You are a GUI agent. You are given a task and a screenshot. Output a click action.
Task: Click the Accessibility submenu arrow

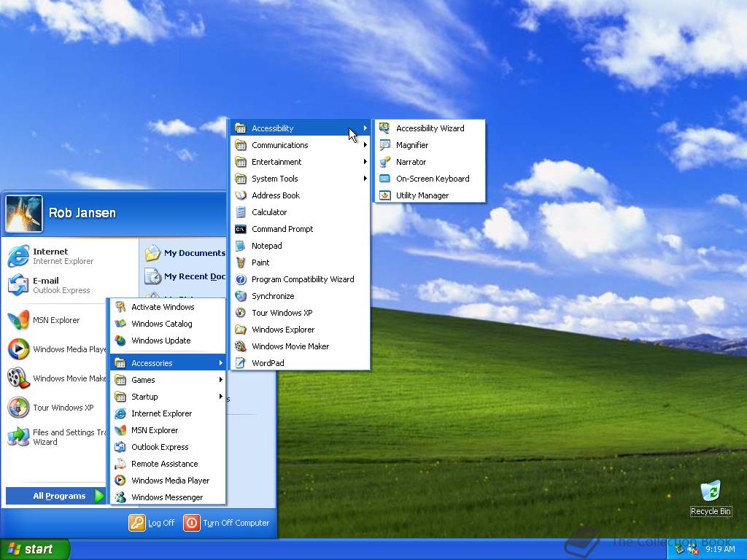pyautogui.click(x=365, y=128)
